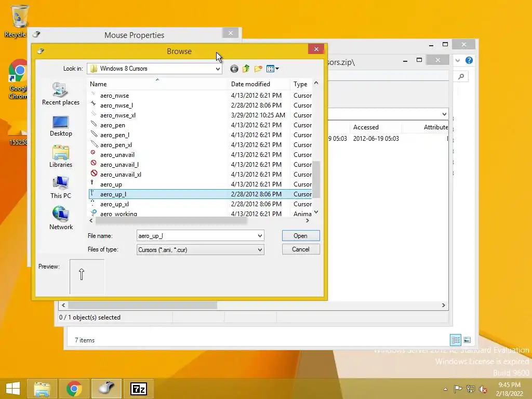Open Action Center flag icon
The width and height of the screenshot is (532, 399).
[458, 389]
